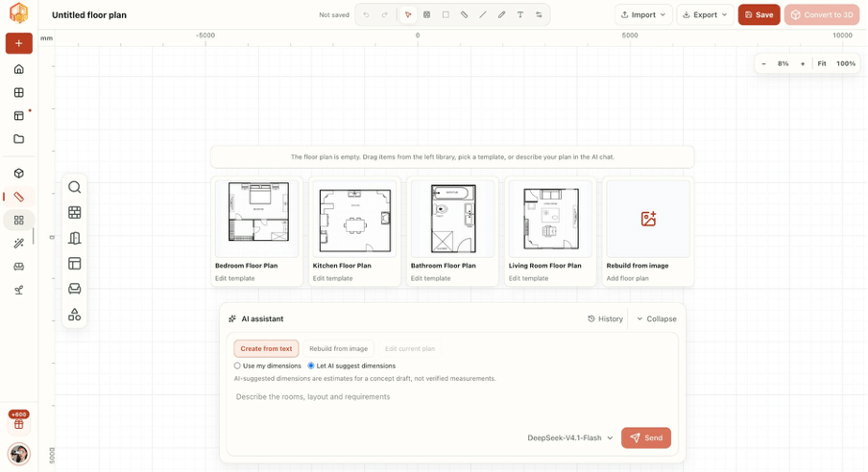Select the brick wall library icon
Viewport: 868px width, 472px height.
tap(75, 212)
